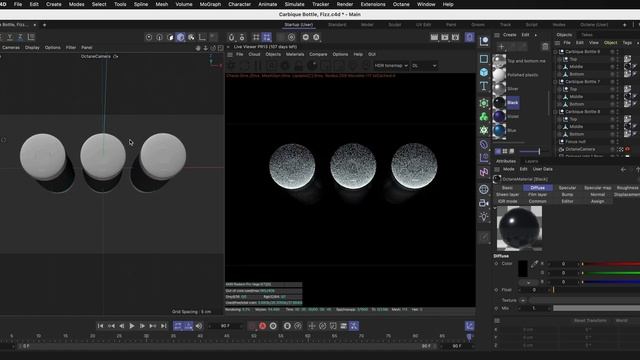The width and height of the screenshot is (640, 360).
Task: Step to the next frame
Action: pos(142,326)
